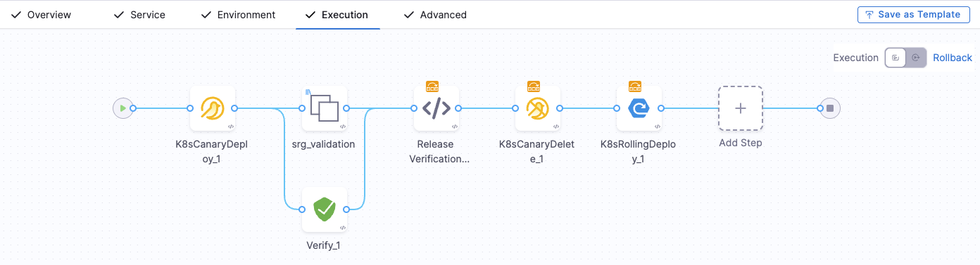Click the K8sRollingDeploy_1 label text
Screen dimensions: 980x265
pyautogui.click(x=638, y=151)
